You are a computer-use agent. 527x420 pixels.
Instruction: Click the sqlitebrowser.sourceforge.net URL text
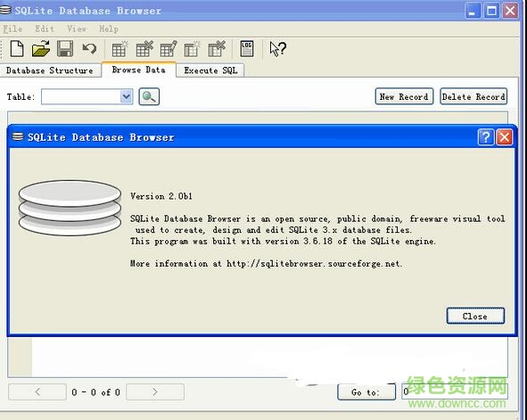point(314,263)
